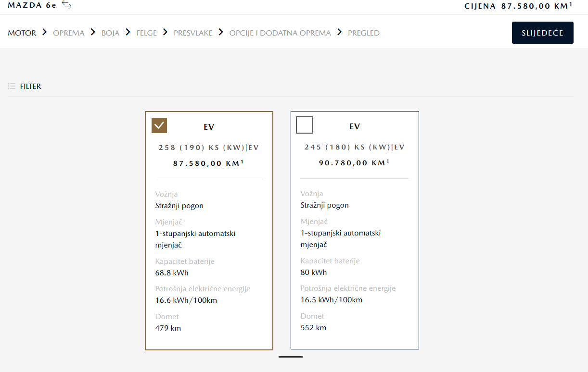Image resolution: width=588 pixels, height=372 pixels.
Task: Click the chevron after MOTOR
Action: tap(45, 32)
